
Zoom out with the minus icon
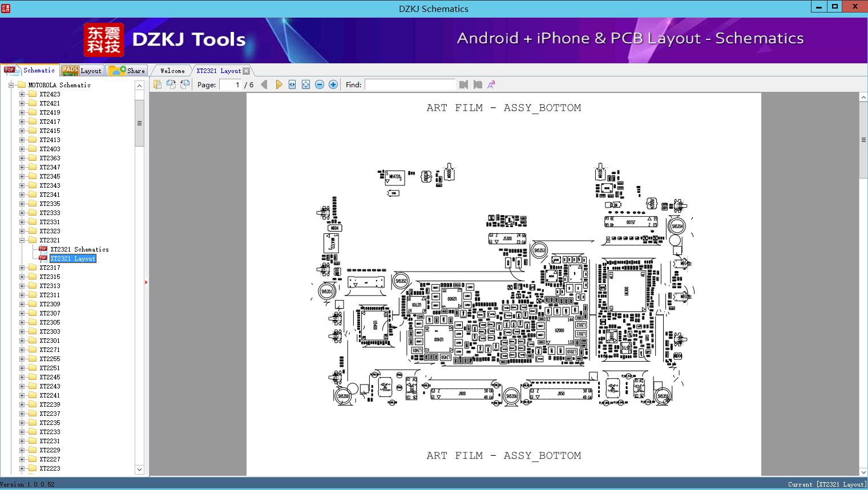(320, 84)
